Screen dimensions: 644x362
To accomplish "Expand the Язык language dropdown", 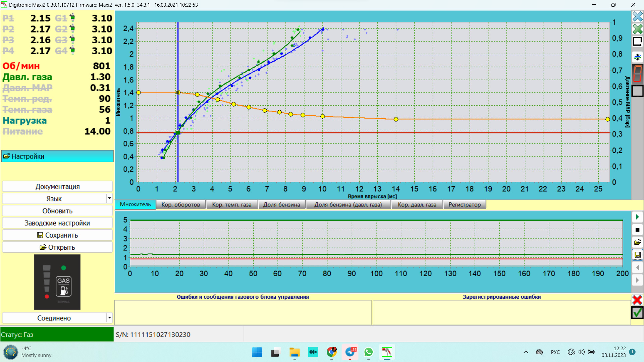I will tap(109, 198).
